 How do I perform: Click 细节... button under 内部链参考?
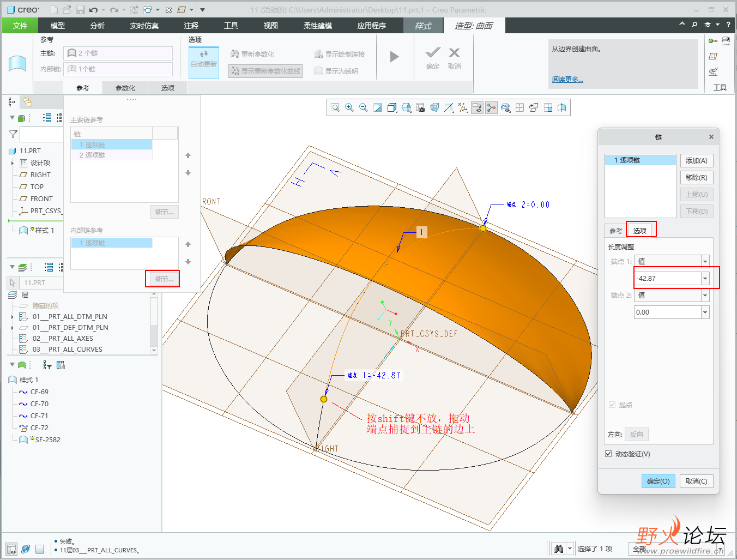pyautogui.click(x=164, y=279)
